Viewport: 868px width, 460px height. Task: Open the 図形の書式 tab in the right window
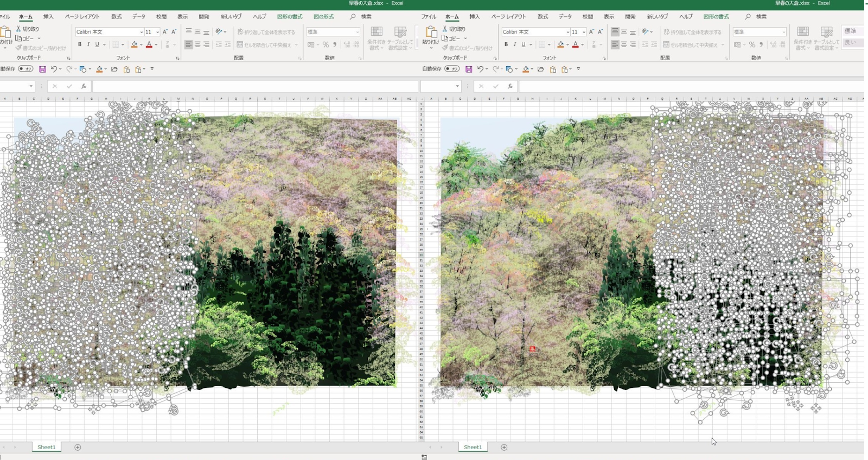716,17
